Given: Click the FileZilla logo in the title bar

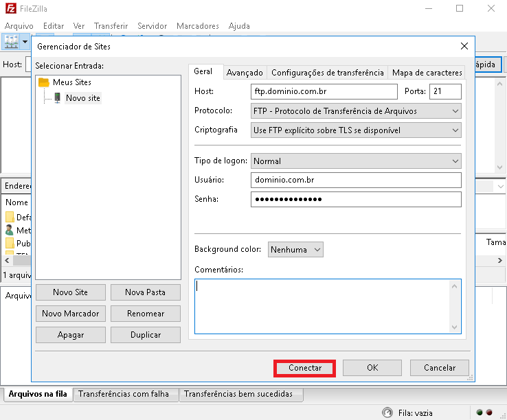Looking at the screenshot, I should click(8, 9).
